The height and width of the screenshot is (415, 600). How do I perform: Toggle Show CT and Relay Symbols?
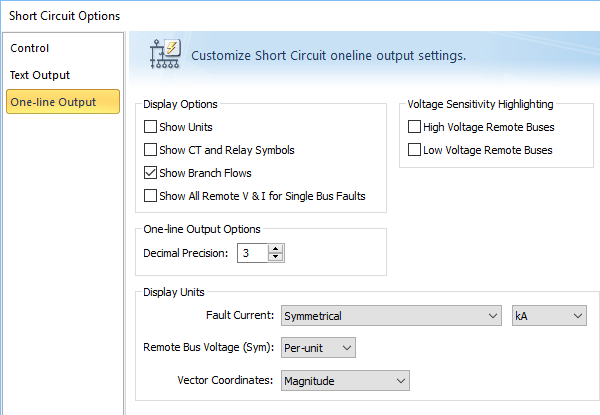(x=151, y=150)
